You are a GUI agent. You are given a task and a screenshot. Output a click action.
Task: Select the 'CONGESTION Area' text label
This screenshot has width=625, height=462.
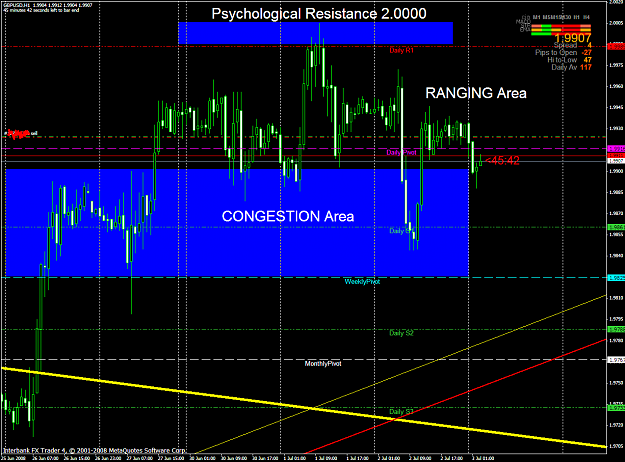click(288, 216)
